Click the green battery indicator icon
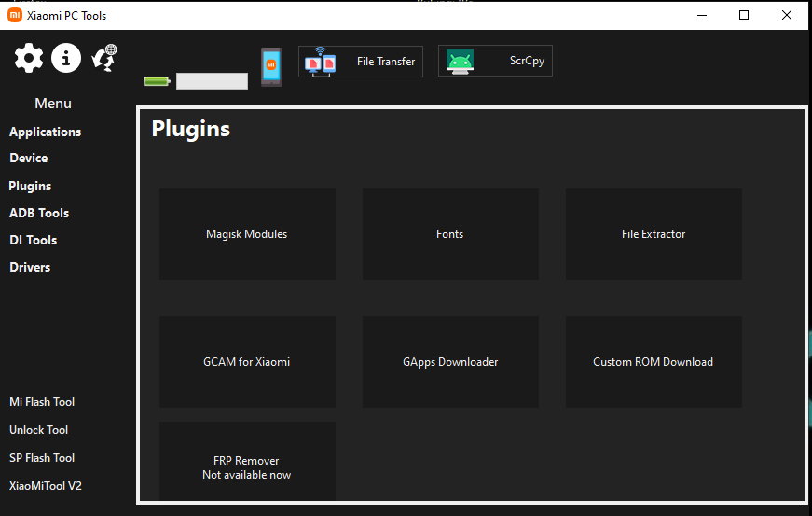This screenshot has width=812, height=516. 157,81
